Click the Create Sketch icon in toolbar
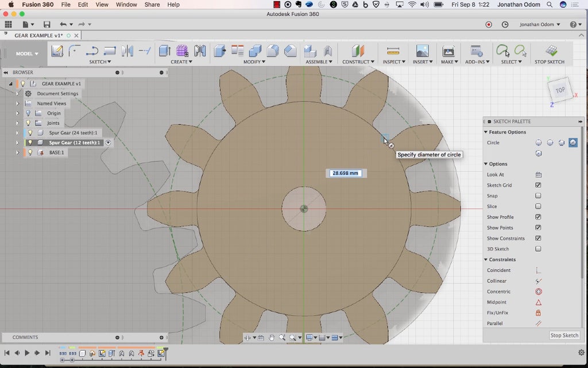588x368 pixels. pos(57,51)
